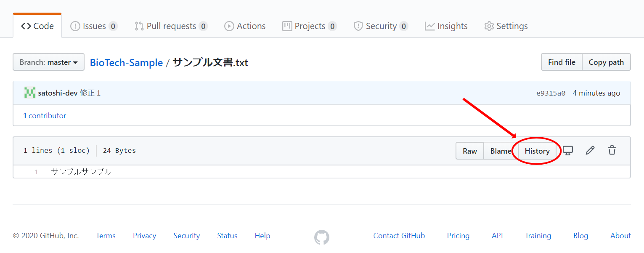Click the 1 lines (1 sloc) info
Image resolution: width=644 pixels, height=253 pixels.
click(x=56, y=151)
